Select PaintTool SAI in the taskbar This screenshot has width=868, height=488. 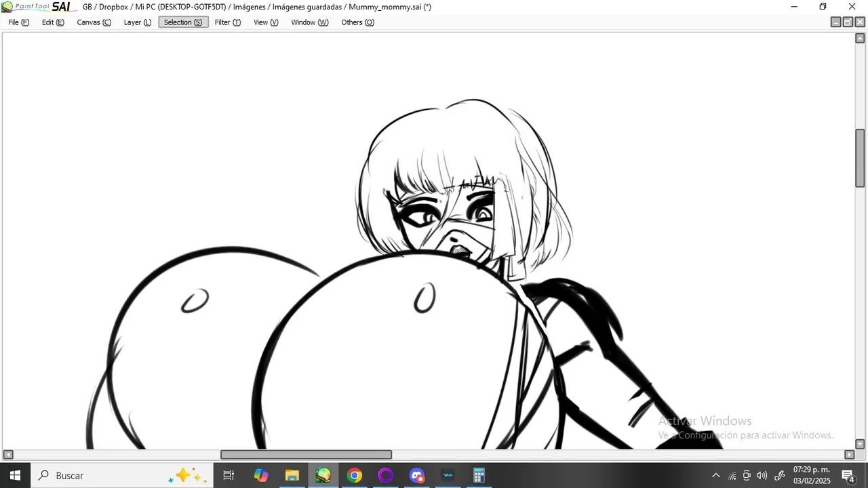[323, 475]
